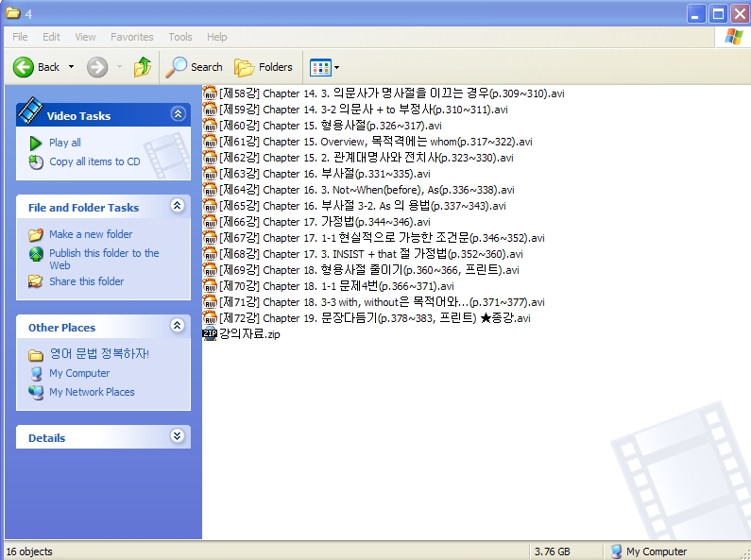Open My Computer in Other Places

pyautogui.click(x=79, y=373)
